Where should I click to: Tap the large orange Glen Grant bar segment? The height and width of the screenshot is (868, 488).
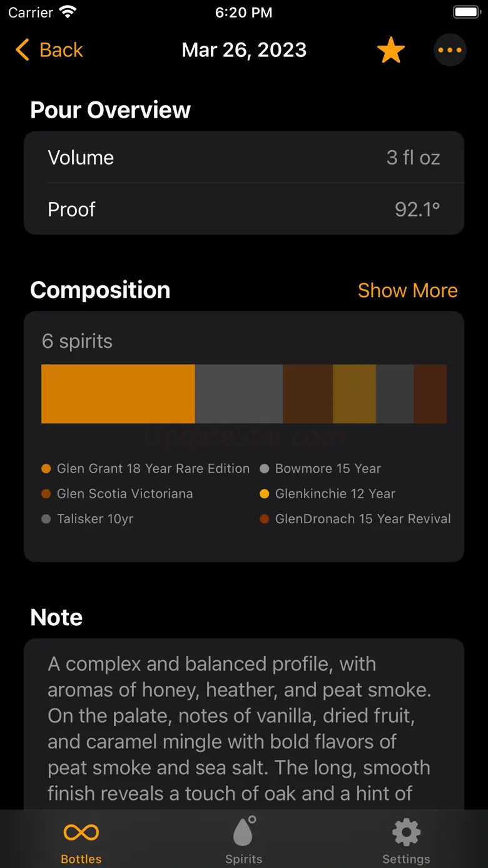[118, 394]
